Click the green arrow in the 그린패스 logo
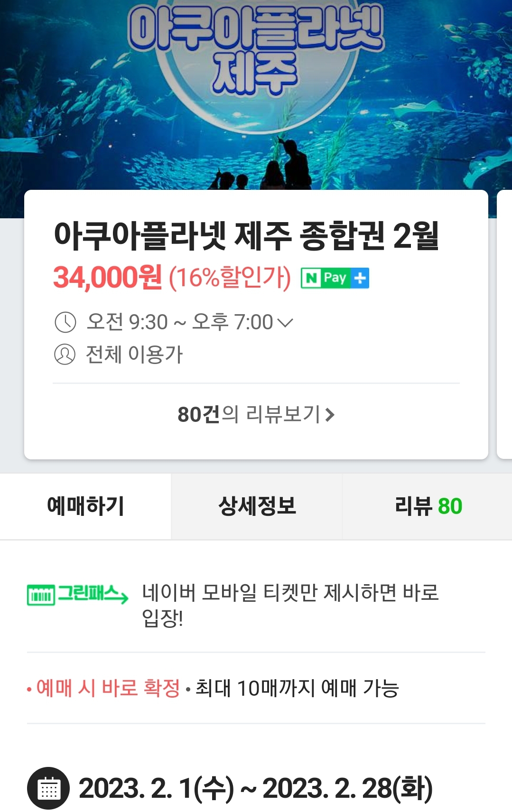This screenshot has width=512, height=812. point(123,598)
